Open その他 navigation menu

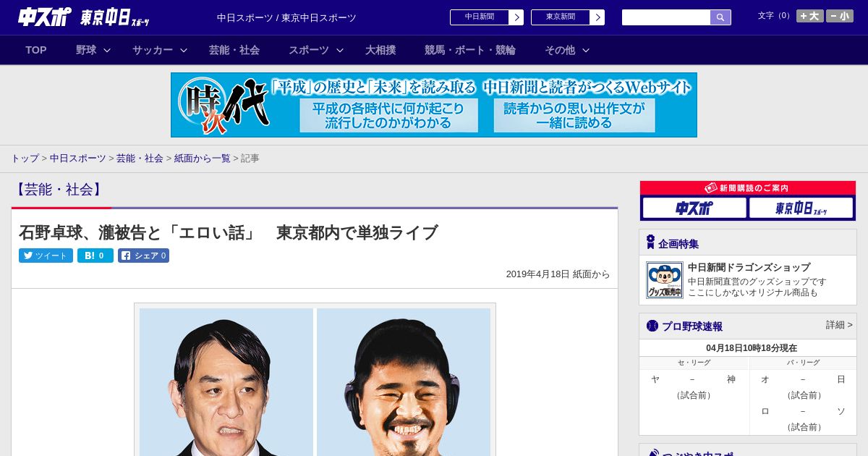[560, 50]
